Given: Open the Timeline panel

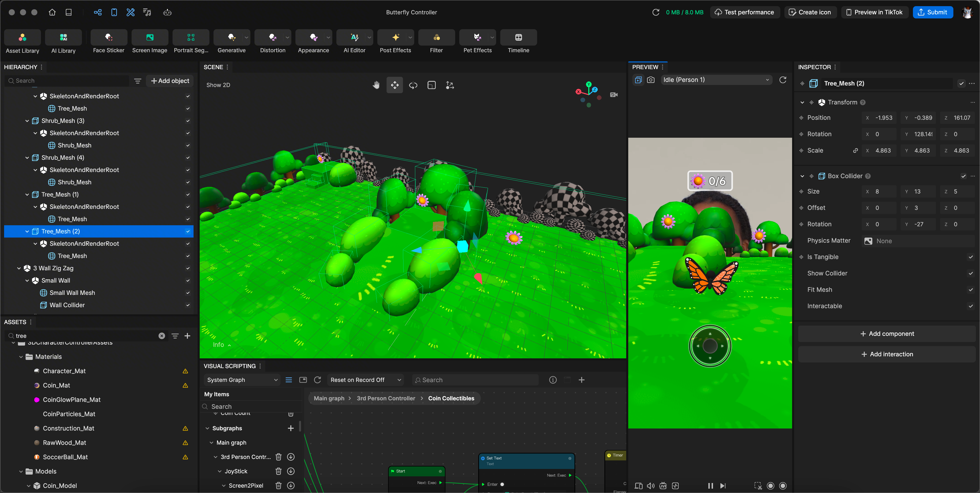Looking at the screenshot, I should (x=518, y=38).
